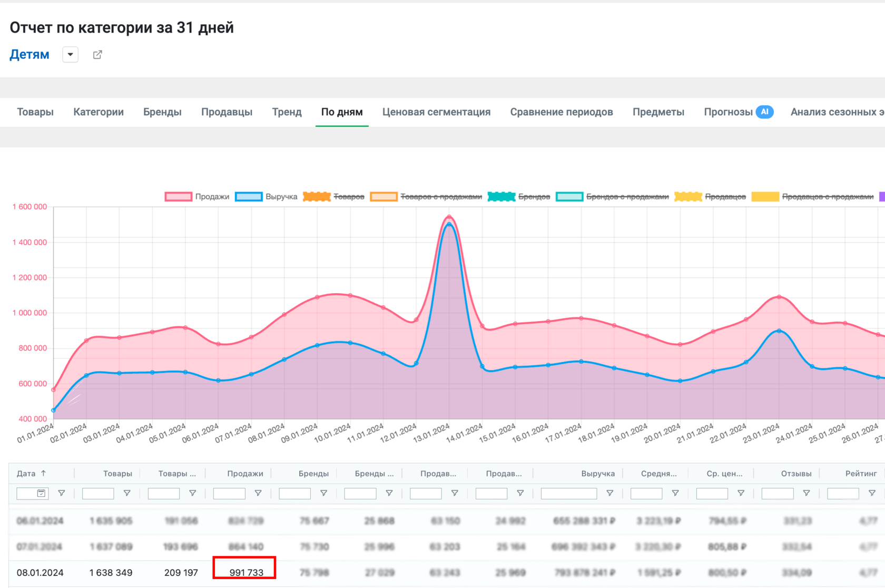Select the 08.01.2024 date cell

point(40,573)
